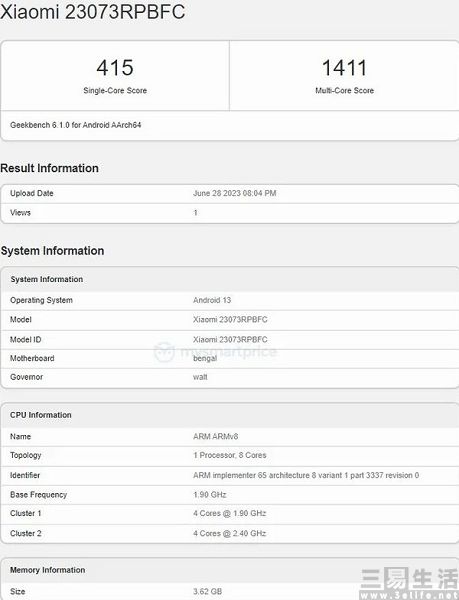Click the Xiaomi 23073RPBFC page title
Screen dimensions: 459x600
pyautogui.click(x=93, y=11)
